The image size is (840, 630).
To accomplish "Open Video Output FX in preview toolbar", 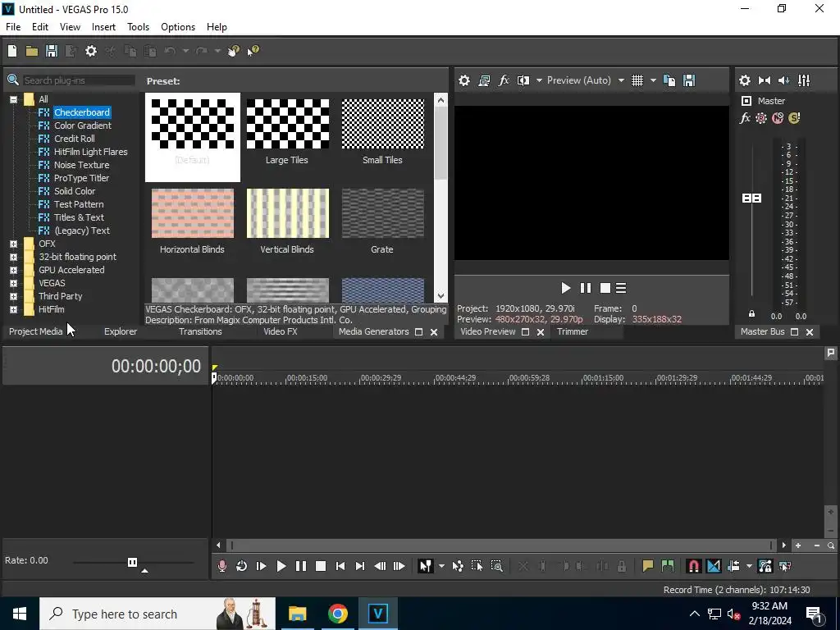I will (504, 80).
